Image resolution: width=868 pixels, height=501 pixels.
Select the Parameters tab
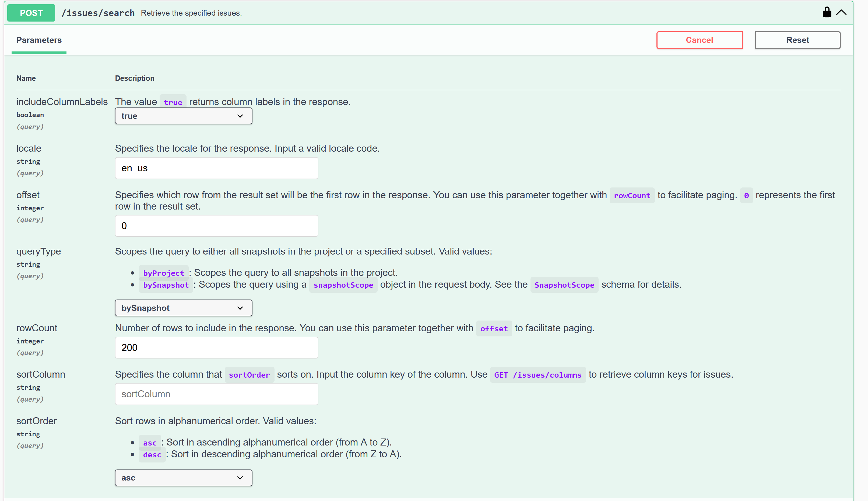point(39,40)
